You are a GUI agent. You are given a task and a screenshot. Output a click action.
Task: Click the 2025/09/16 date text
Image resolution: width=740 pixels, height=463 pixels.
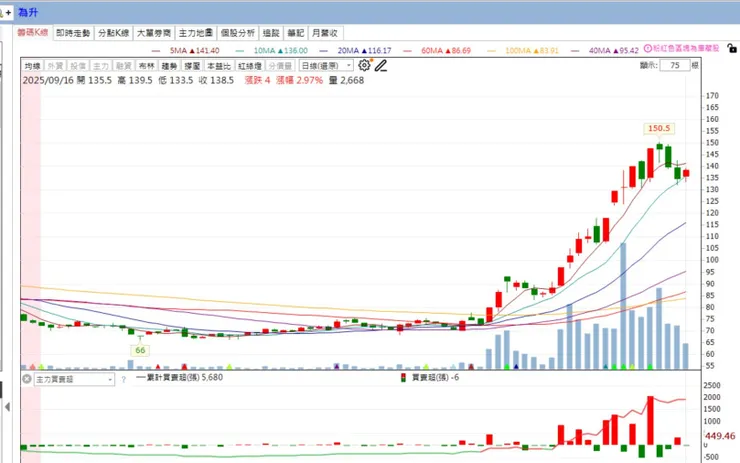[48, 80]
